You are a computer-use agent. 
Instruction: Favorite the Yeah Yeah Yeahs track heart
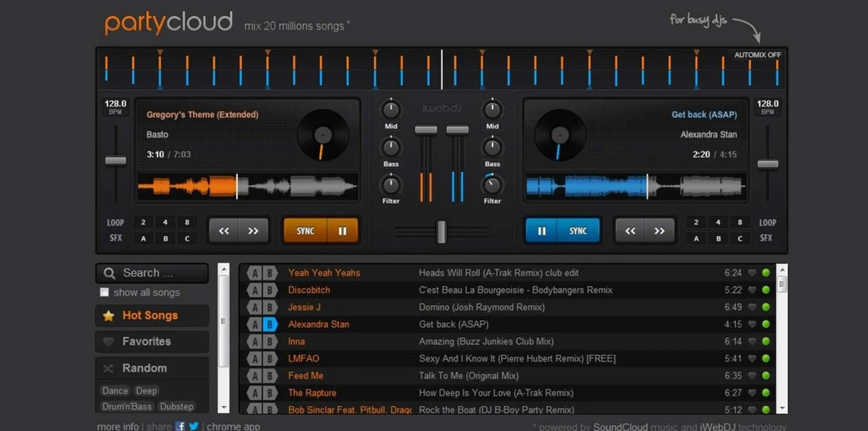(752, 273)
